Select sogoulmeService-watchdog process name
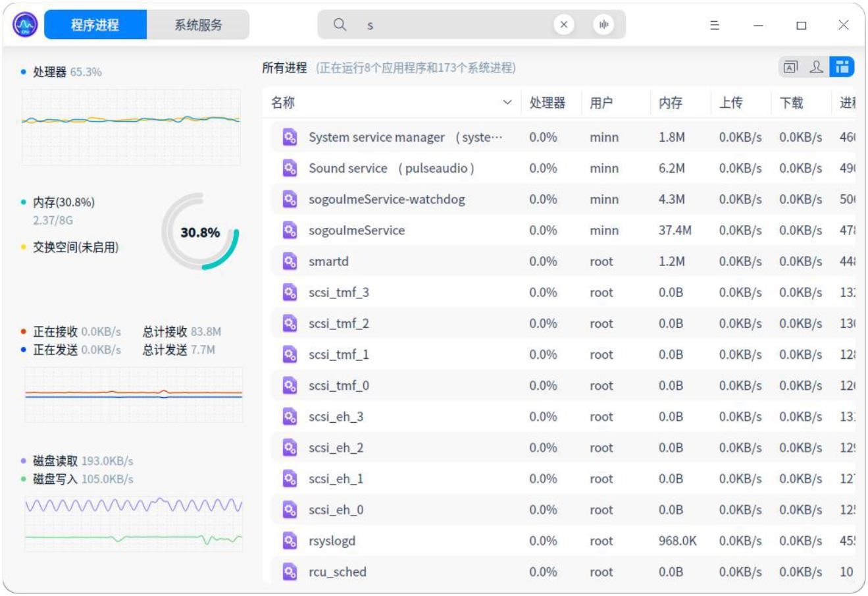 (387, 199)
